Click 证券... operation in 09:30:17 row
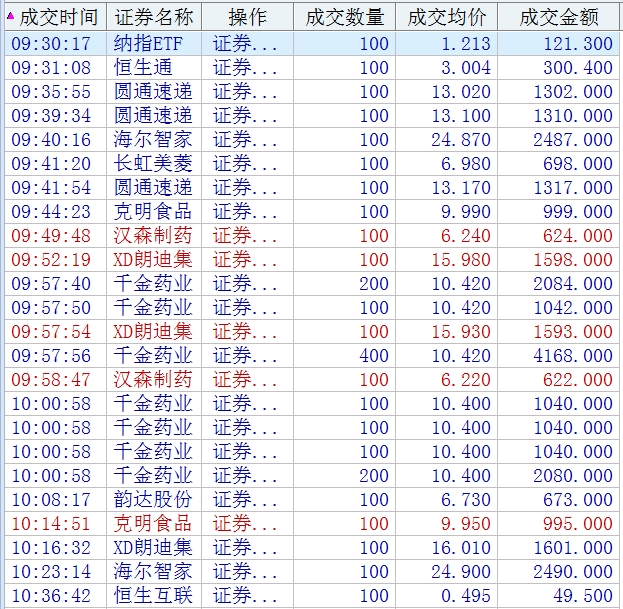The width and height of the screenshot is (623, 609). click(x=245, y=44)
